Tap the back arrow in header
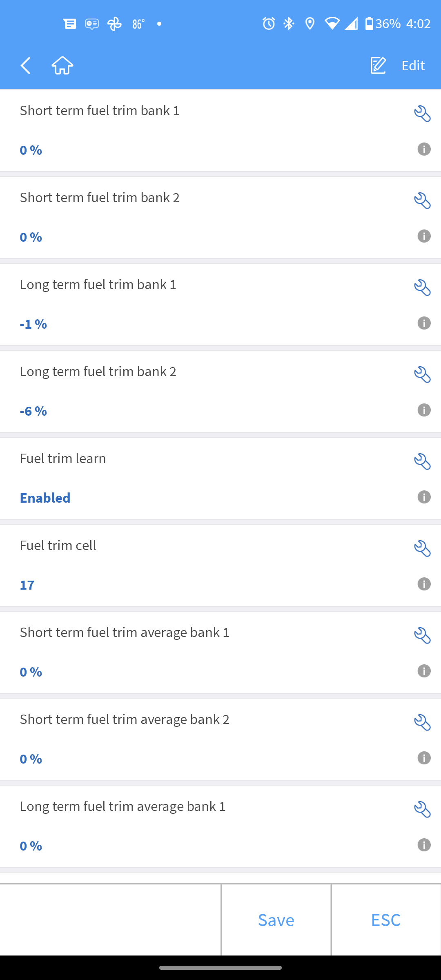This screenshot has width=441, height=980. 26,65
